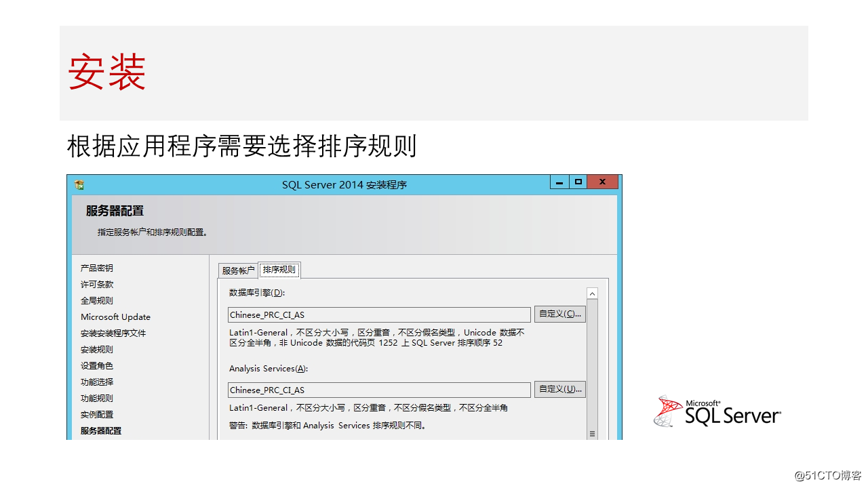This screenshot has height=488, width=868.
Task: Select 设置角色 in the steps list
Action: click(97, 366)
